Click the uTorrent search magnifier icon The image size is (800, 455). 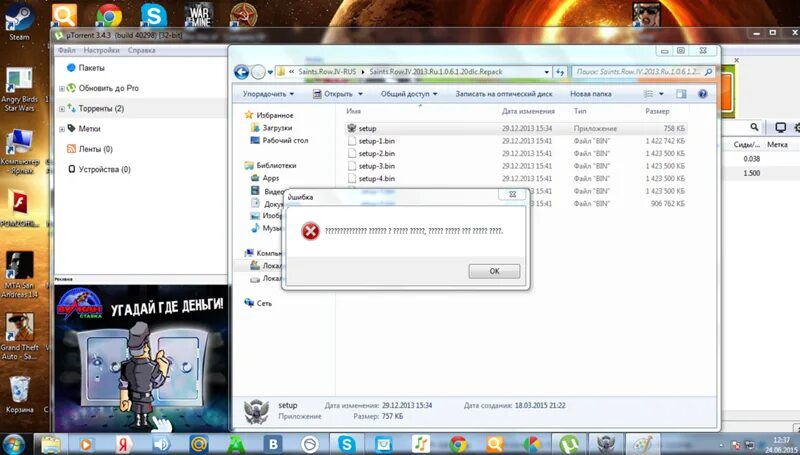point(754,127)
